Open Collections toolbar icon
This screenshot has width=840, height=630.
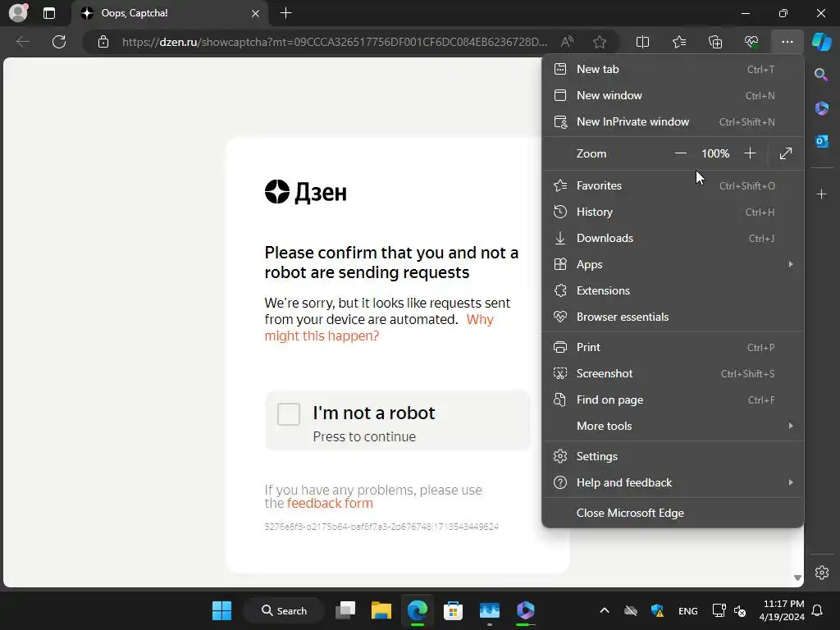coord(715,42)
